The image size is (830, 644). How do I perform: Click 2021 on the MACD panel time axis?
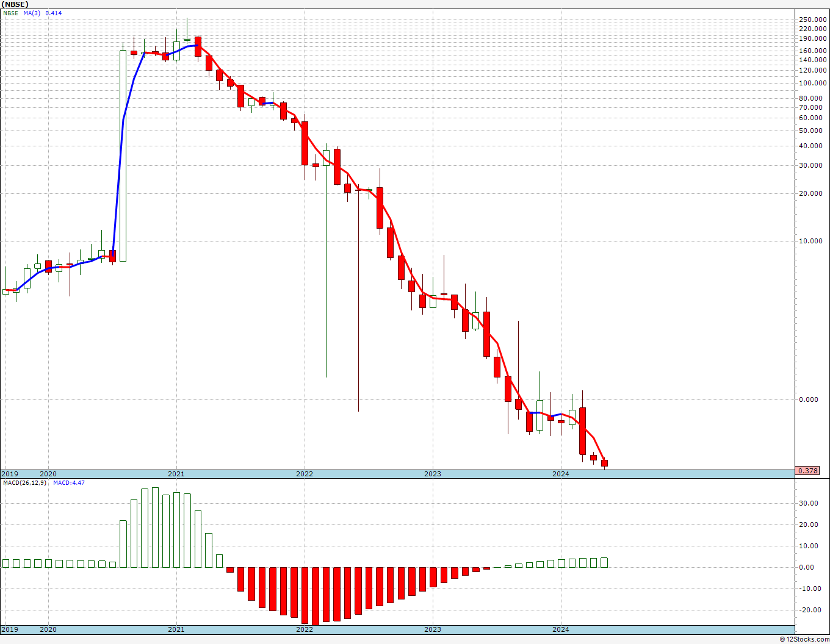coord(176,629)
